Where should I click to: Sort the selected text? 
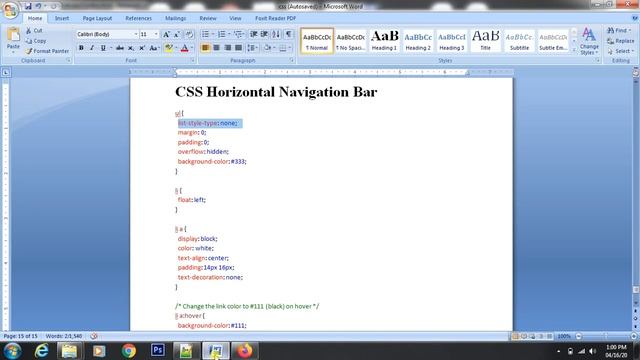[276, 34]
